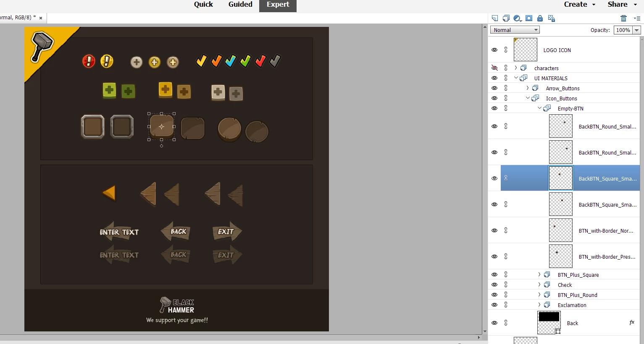Select the Check group row
644x344 pixels.
[564, 284]
